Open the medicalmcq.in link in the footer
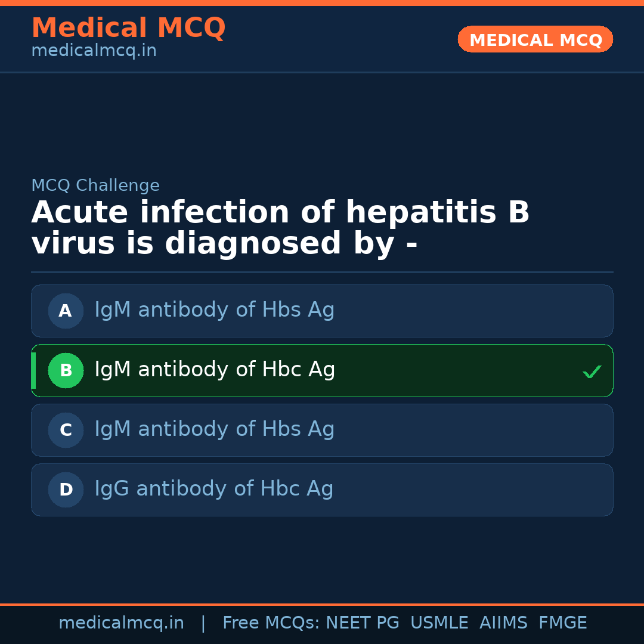Viewport: 644px width, 644px height. [121, 623]
